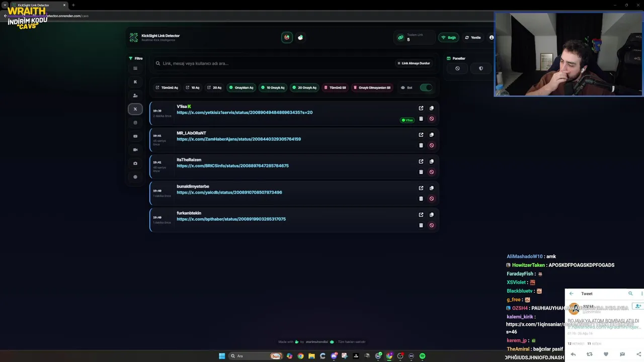
Task: Block bunaldimyeterbe with ban icon
Action: 432,199
